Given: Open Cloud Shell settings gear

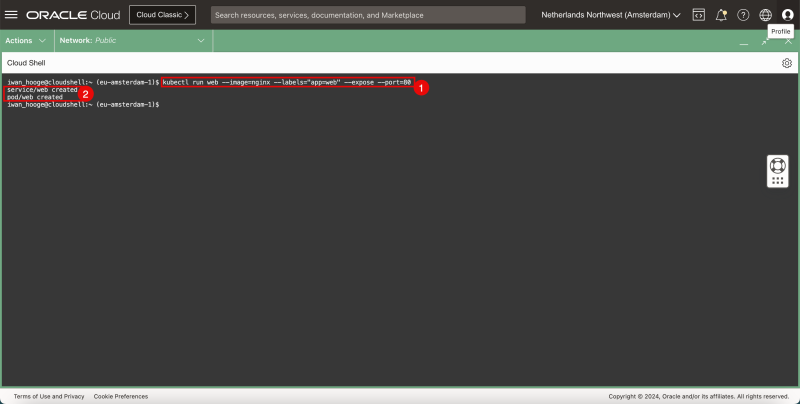Looking at the screenshot, I should pyautogui.click(x=787, y=62).
